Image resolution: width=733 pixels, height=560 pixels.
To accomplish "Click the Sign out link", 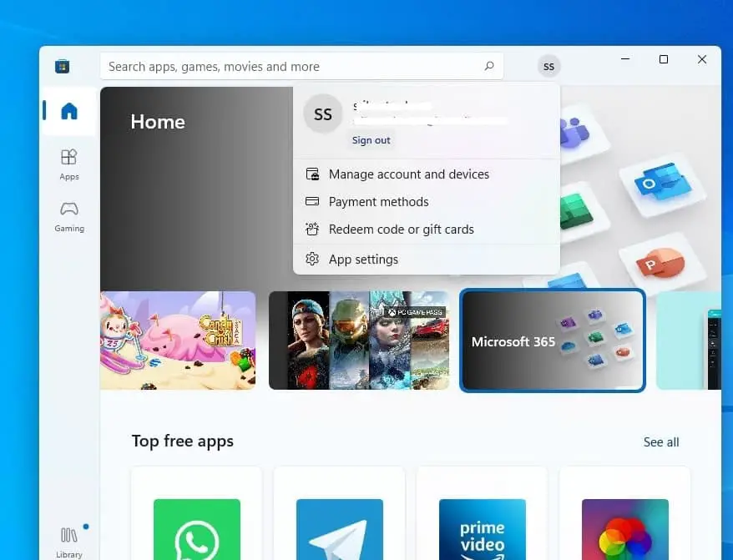I will (x=372, y=140).
